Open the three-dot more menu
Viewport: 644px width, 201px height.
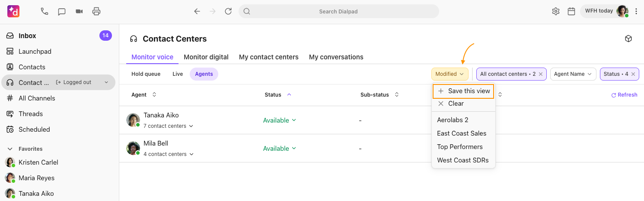pyautogui.click(x=636, y=11)
